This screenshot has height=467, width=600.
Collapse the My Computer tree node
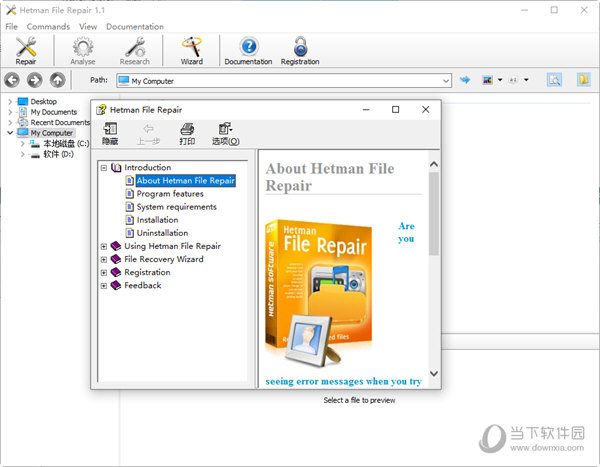click(10, 133)
